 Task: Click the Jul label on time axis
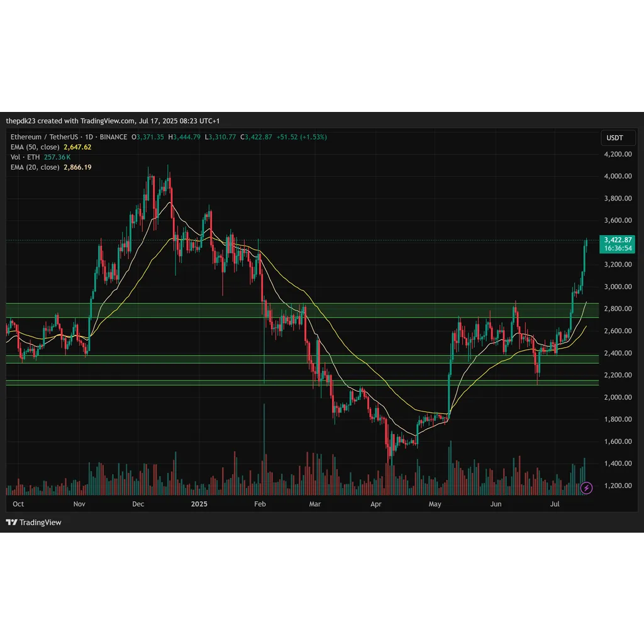pos(555,504)
